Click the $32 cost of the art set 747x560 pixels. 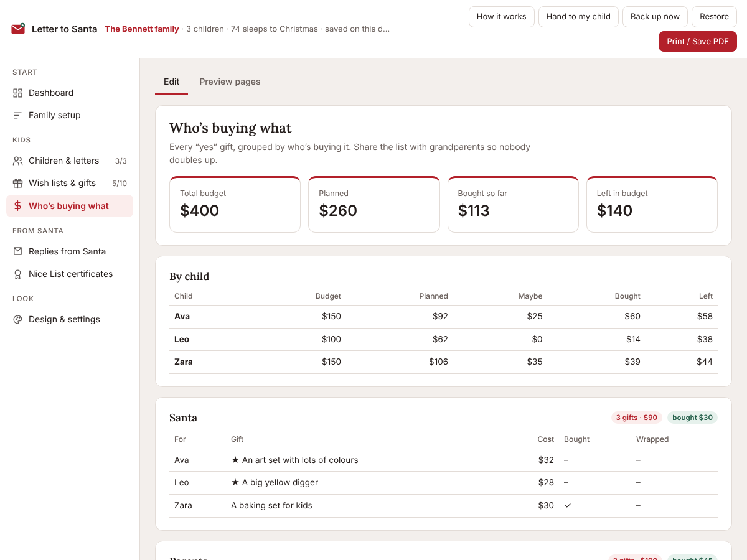click(x=546, y=460)
